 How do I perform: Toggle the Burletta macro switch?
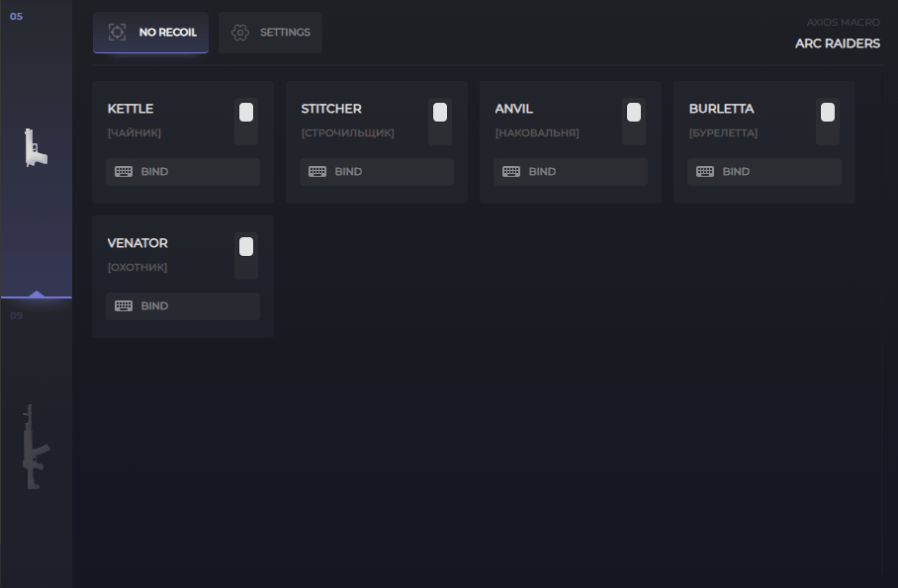coord(828,122)
